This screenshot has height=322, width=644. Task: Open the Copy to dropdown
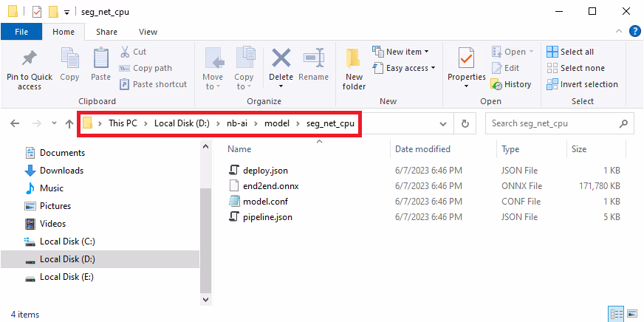[244, 81]
